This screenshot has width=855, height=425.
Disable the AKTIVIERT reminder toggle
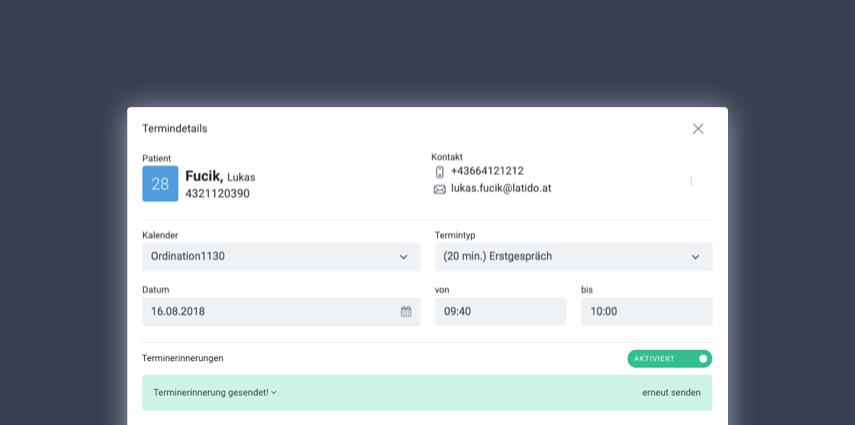[x=670, y=359]
